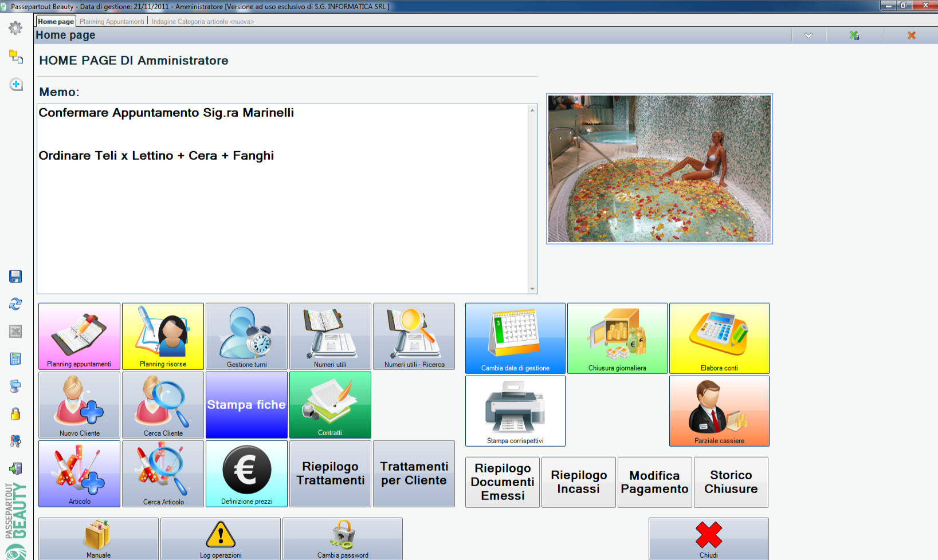Open Gestione turni icon
The image size is (938, 560).
(246, 336)
